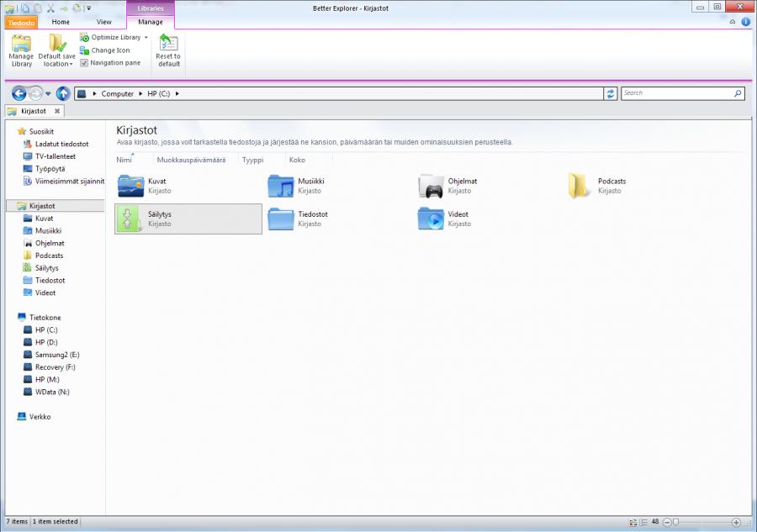Open the blue info help icon
The image size is (757, 532).
point(745,22)
